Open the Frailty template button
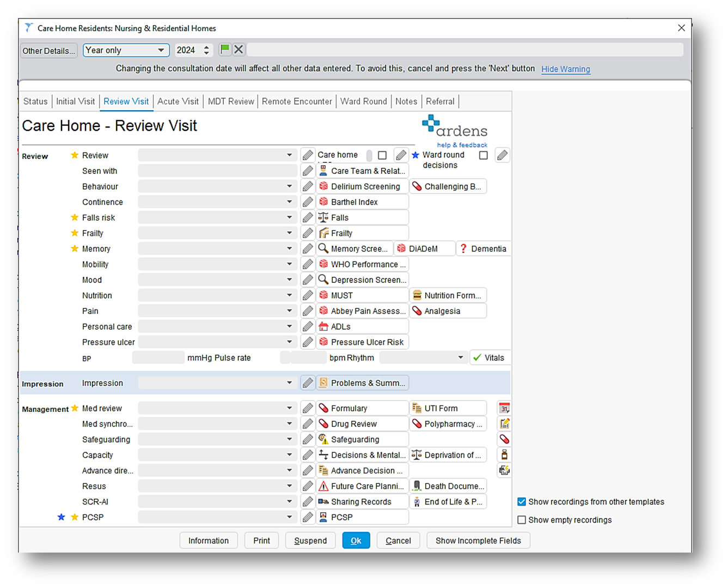Screen dimensions: 728x588 pyautogui.click(x=362, y=233)
